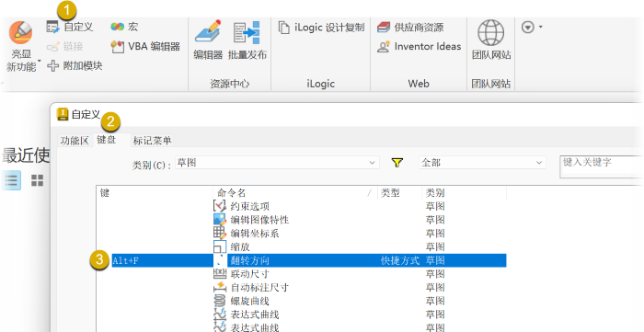Open the 类别 草图 dropdown
This screenshot has height=332, width=644.
coord(277,163)
